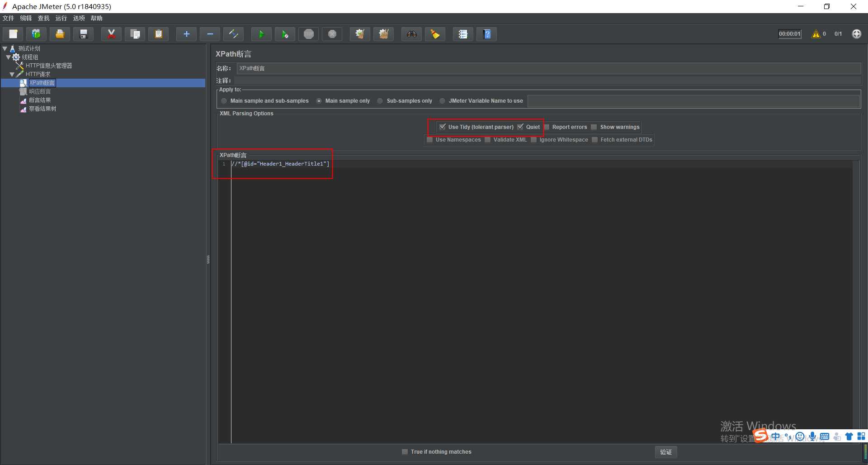Stop the running test
The width and height of the screenshot is (868, 465).
click(x=309, y=34)
